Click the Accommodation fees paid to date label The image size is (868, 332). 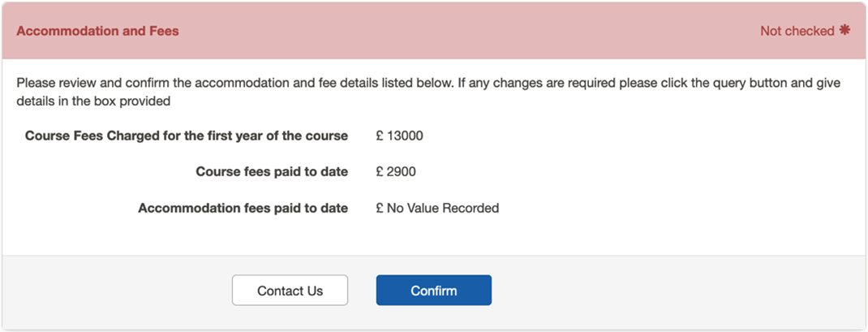243,208
